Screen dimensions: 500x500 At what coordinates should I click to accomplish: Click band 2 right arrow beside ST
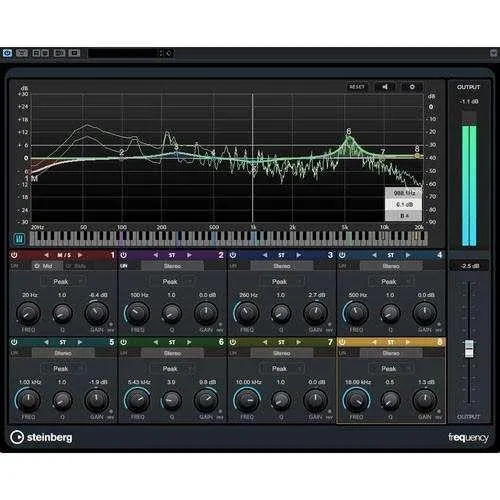[189, 255]
